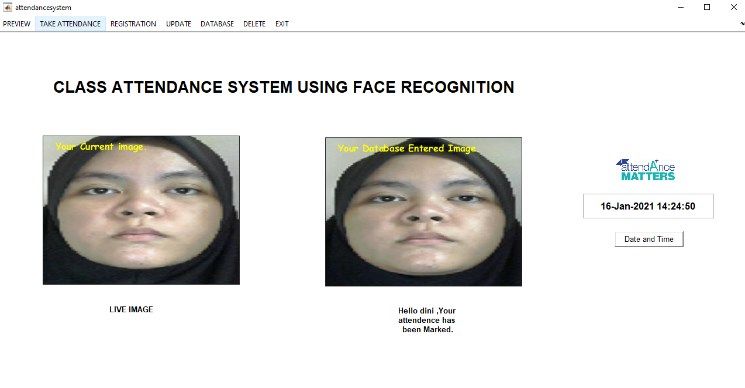The width and height of the screenshot is (745, 388).
Task: Click the live current image thumbnail
Action: tap(141, 210)
